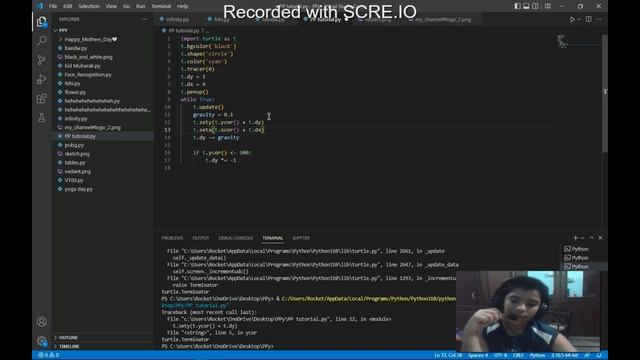Switch to the PROBLEMS panel tab

tap(172, 238)
